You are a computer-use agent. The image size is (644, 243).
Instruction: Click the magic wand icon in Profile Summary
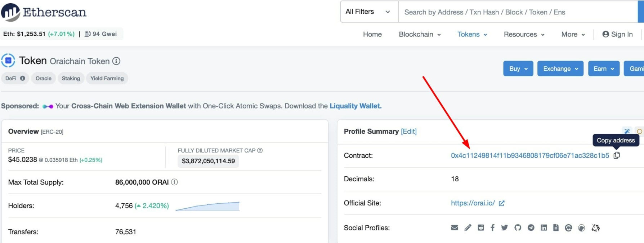click(x=627, y=131)
